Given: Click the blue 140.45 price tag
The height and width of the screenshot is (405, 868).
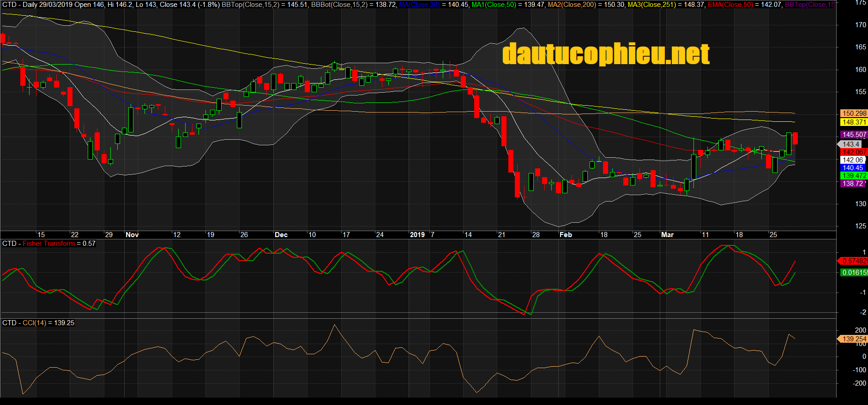Looking at the screenshot, I should 852,168.
